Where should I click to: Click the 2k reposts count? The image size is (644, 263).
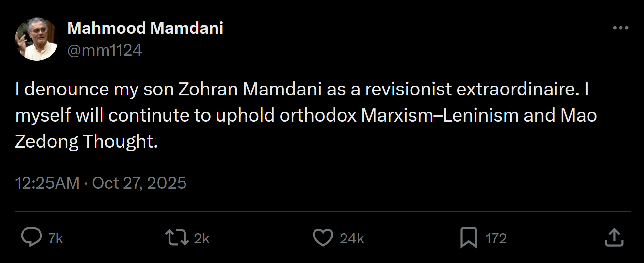click(x=201, y=238)
